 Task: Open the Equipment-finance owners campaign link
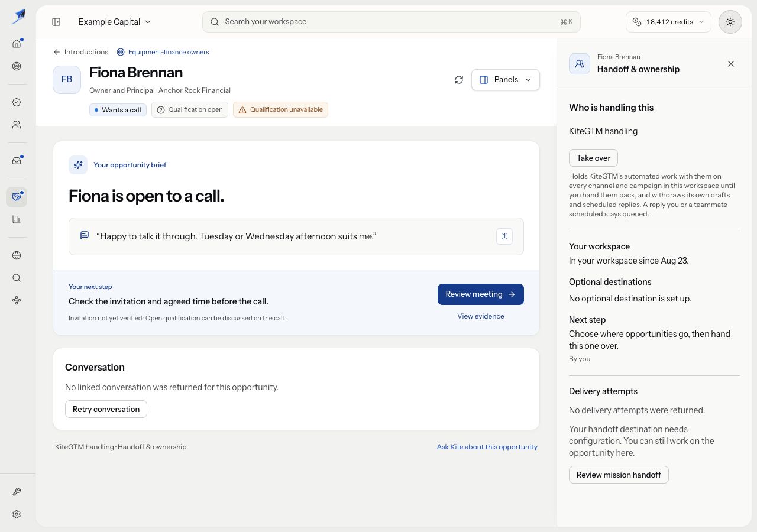163,52
